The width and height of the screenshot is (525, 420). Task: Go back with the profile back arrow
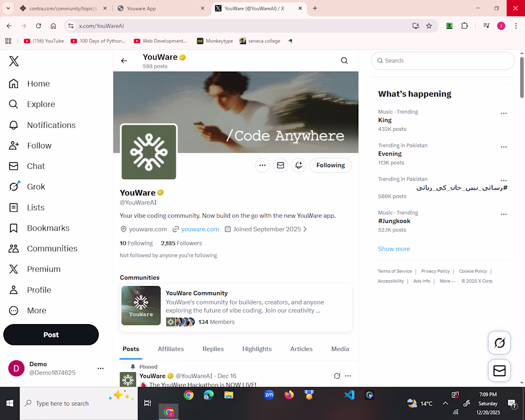(124, 61)
